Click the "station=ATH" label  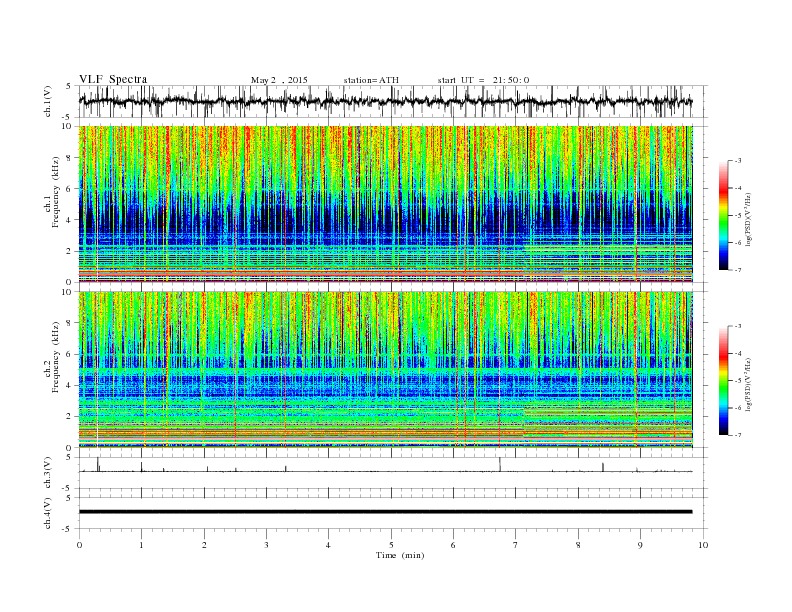tap(371, 80)
